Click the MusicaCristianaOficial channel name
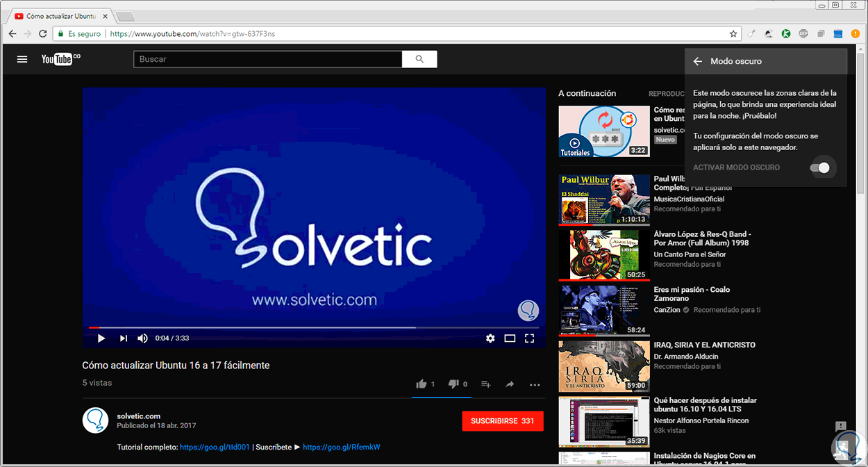The width and height of the screenshot is (868, 467). (689, 199)
